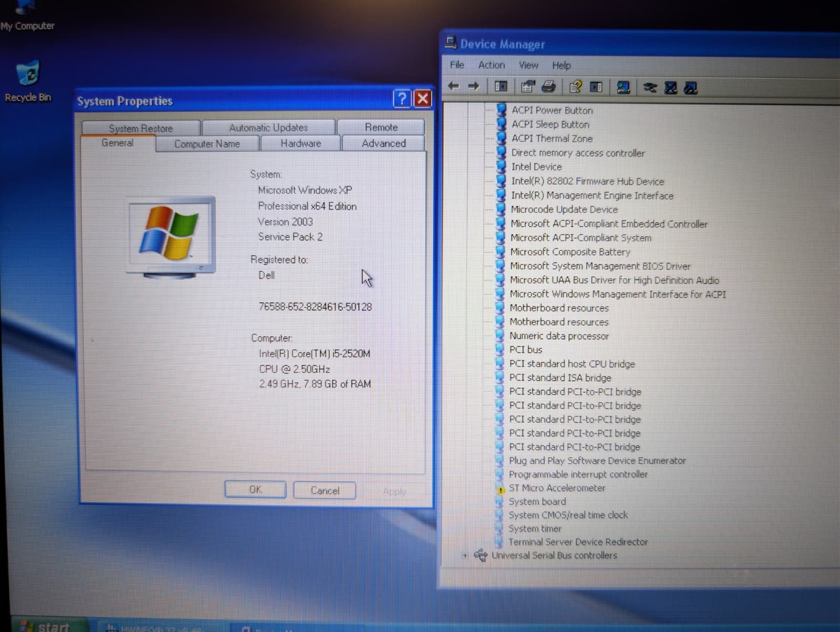Open the File menu in Device Manager

point(457,65)
